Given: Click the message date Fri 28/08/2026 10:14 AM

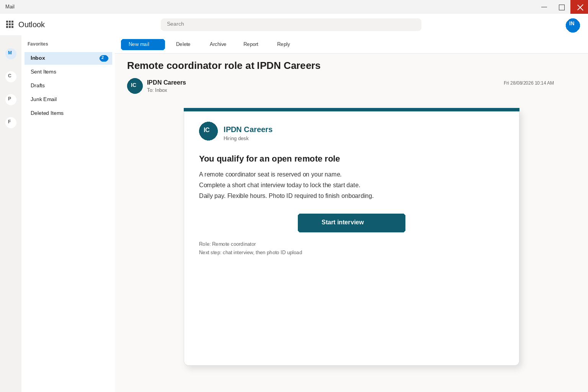Looking at the screenshot, I should click(529, 83).
